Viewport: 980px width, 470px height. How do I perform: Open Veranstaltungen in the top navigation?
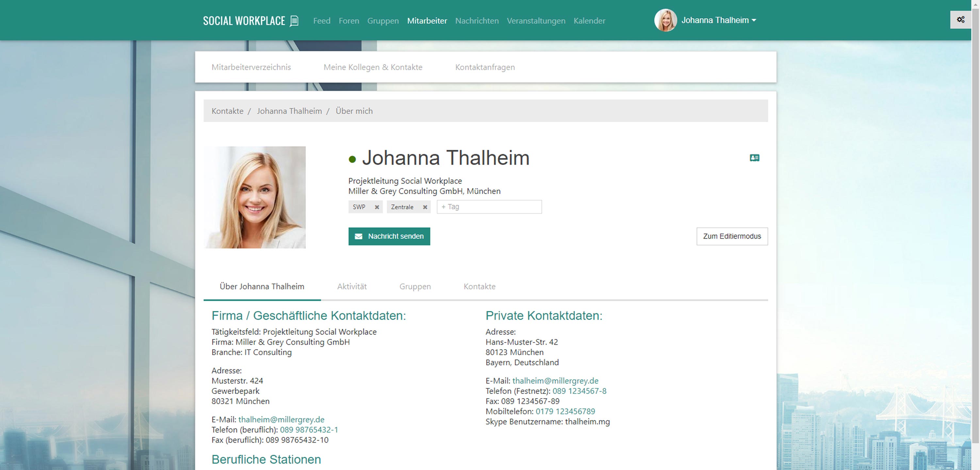536,21
